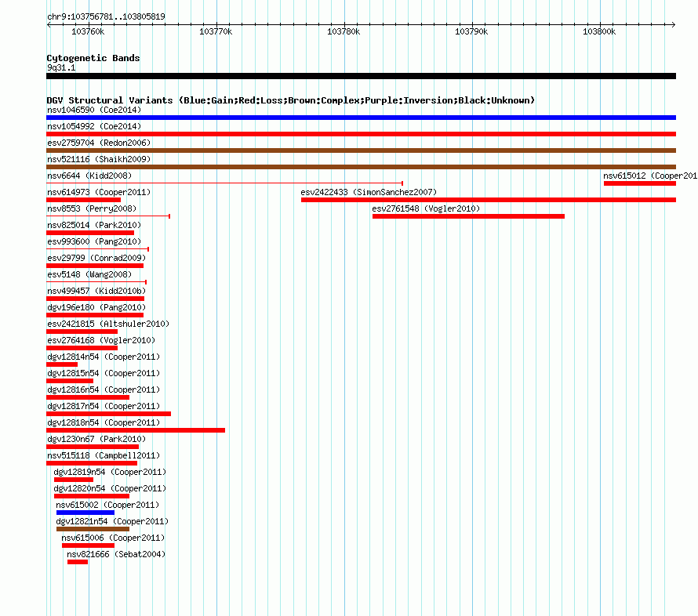Open the nsv825014 (Park2010) label
This screenshot has height=616, width=698.
(x=94, y=225)
